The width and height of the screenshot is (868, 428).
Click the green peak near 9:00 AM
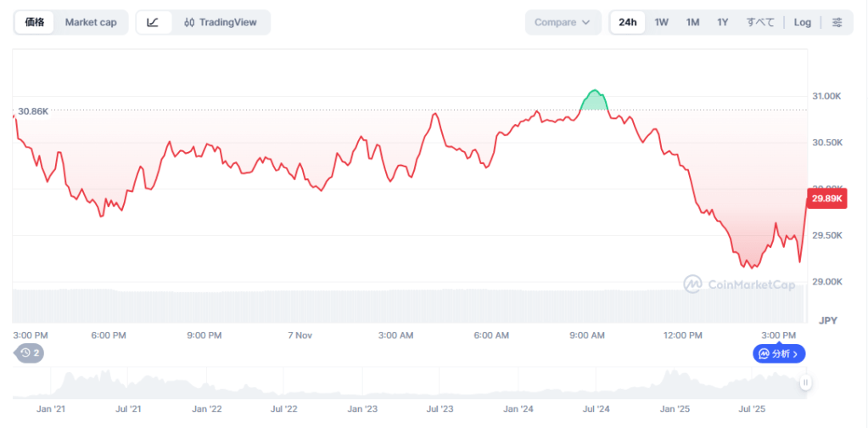coord(595,98)
